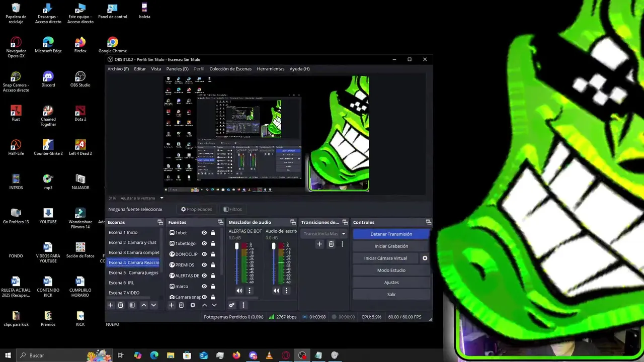Open advanced audio properties gears icon
Image resolution: width=644 pixels, height=362 pixels.
232,305
